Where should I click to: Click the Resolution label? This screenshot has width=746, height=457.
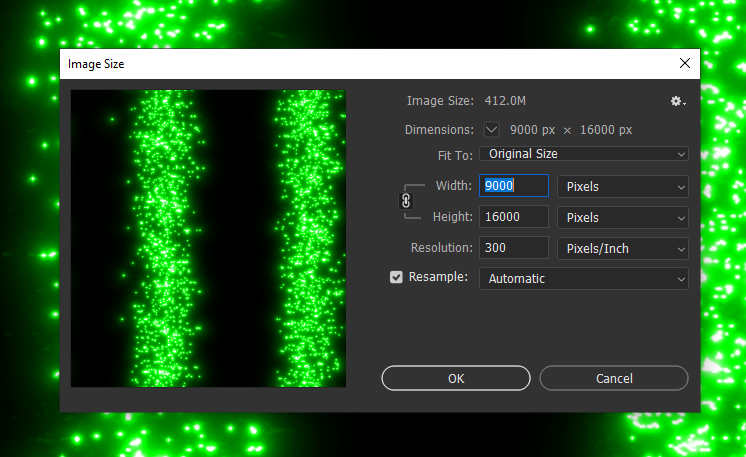click(x=442, y=248)
